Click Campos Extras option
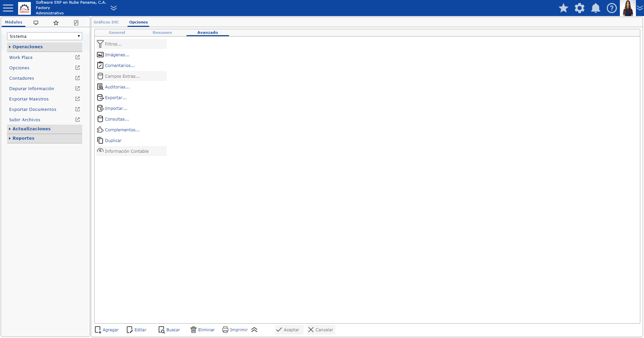This screenshot has height=338, width=644. (131, 76)
